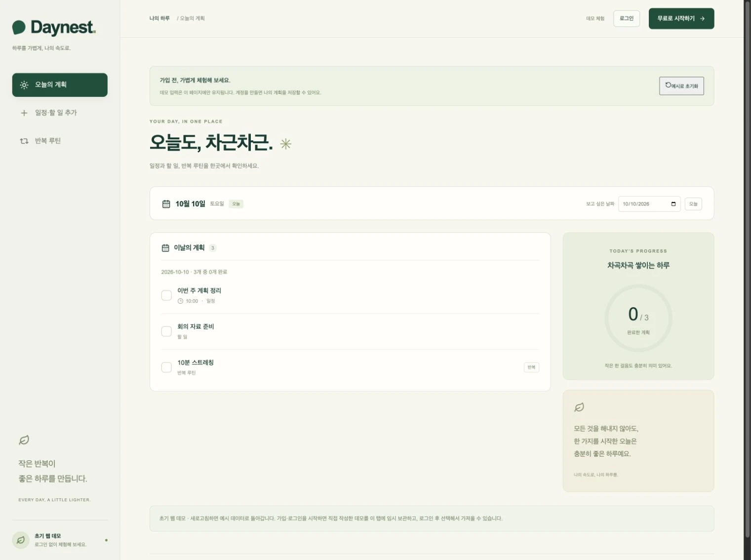
Task: Click the 반복 tag on 10분 스트레칭 row
Action: pos(531,367)
